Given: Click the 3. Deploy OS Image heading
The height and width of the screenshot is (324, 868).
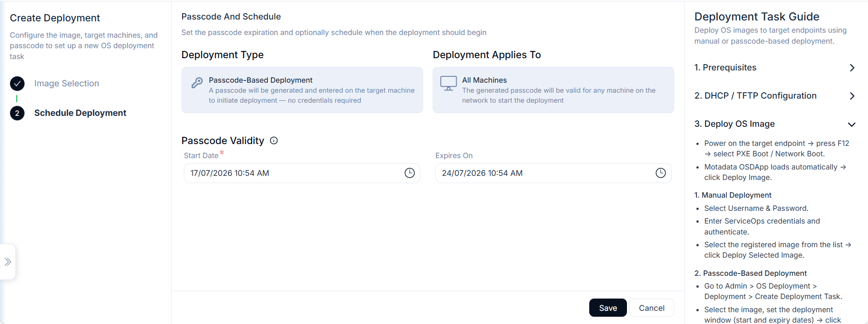Looking at the screenshot, I should [x=734, y=124].
